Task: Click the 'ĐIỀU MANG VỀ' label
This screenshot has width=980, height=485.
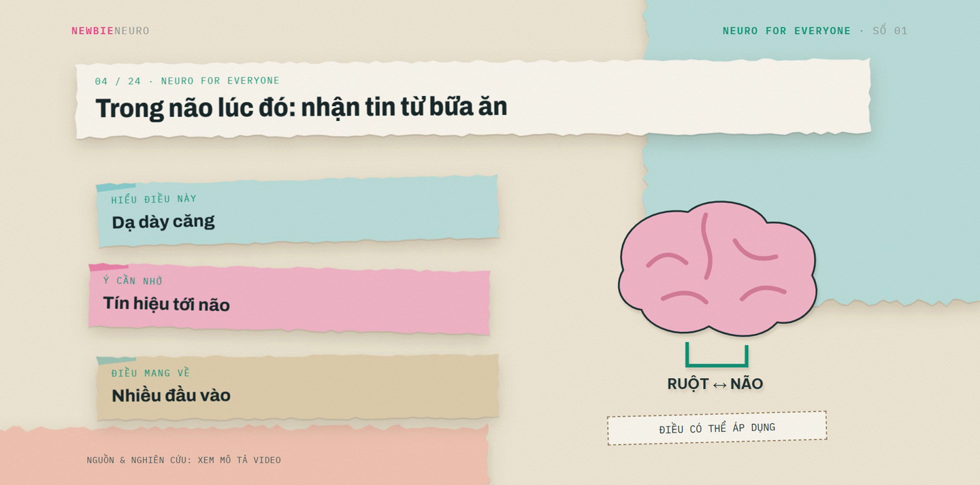Action: [150, 373]
